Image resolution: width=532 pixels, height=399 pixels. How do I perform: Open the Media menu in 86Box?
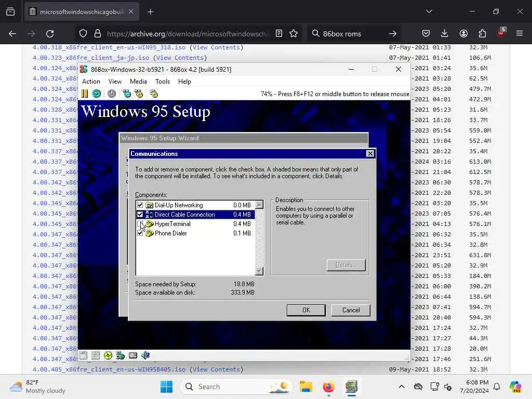click(138, 82)
